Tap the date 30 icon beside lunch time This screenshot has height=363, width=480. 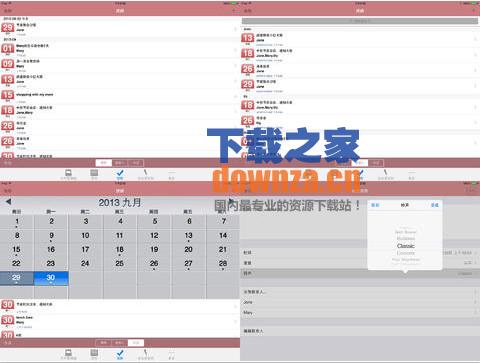[x=8, y=321]
